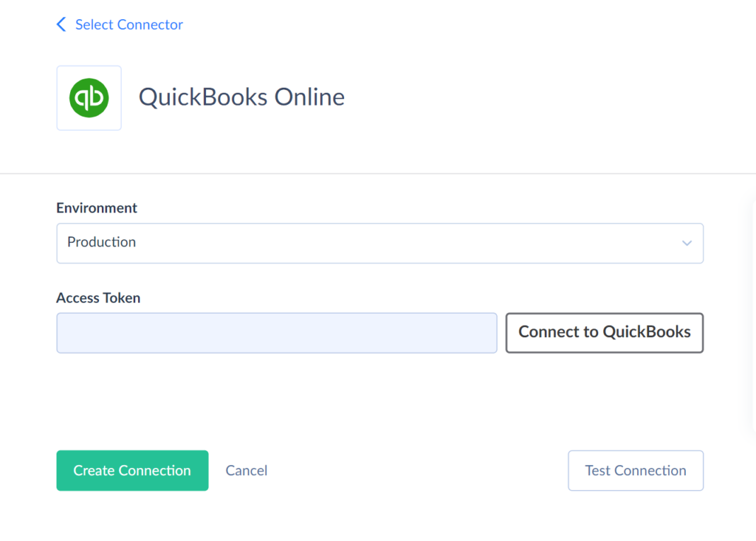This screenshot has height=541, width=756.
Task: Click the white qb letters in the logo
Action: 89,98
